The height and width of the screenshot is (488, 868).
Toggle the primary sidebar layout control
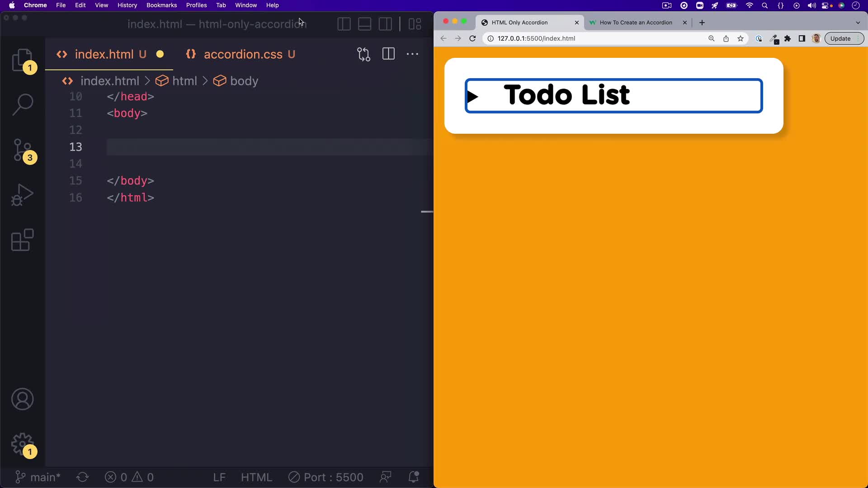(344, 23)
